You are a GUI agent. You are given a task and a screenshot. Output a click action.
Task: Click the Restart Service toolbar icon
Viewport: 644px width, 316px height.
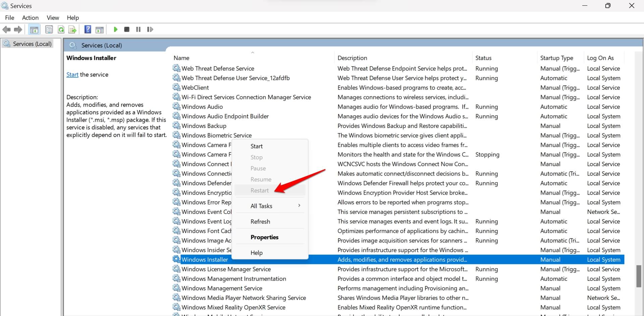pos(150,29)
